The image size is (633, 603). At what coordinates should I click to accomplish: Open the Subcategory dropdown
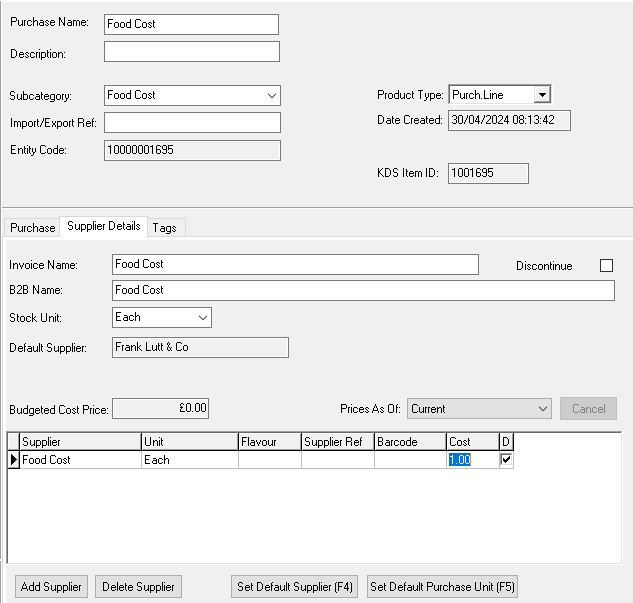pos(272,96)
